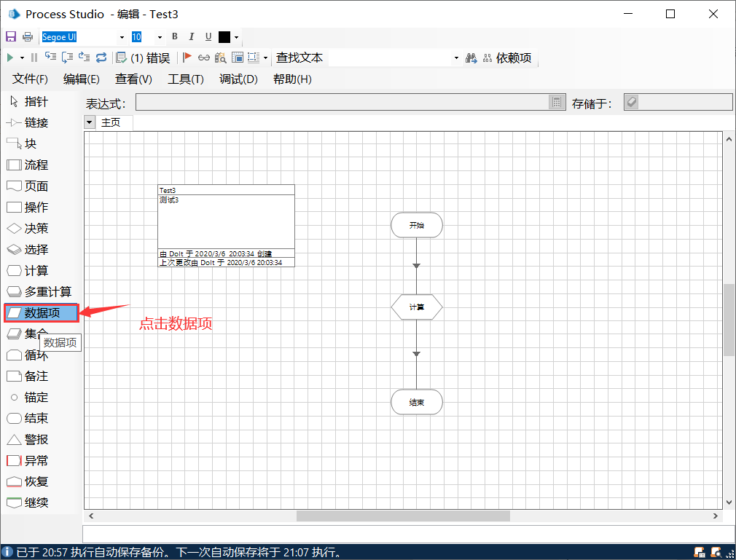Click the 存储于 store-in field
736x560 pixels.
678,102
